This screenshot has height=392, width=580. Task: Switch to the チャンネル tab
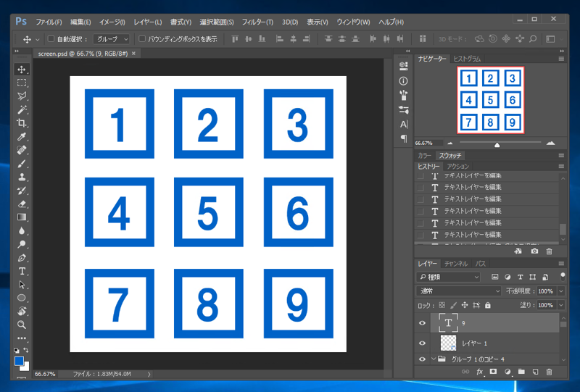(x=456, y=264)
